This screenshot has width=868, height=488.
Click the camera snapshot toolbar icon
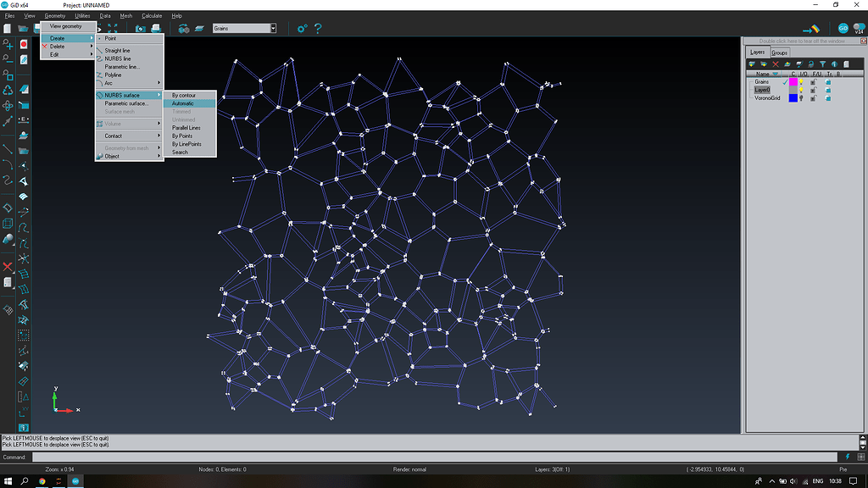coord(141,28)
